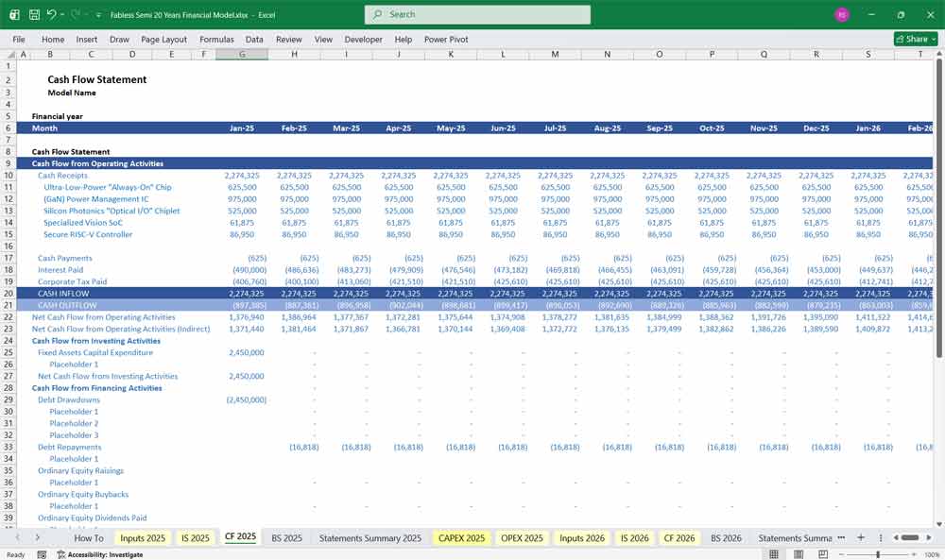This screenshot has height=560, width=945.
Task: Open the zoom dialog via the 100% button
Action: tap(933, 553)
